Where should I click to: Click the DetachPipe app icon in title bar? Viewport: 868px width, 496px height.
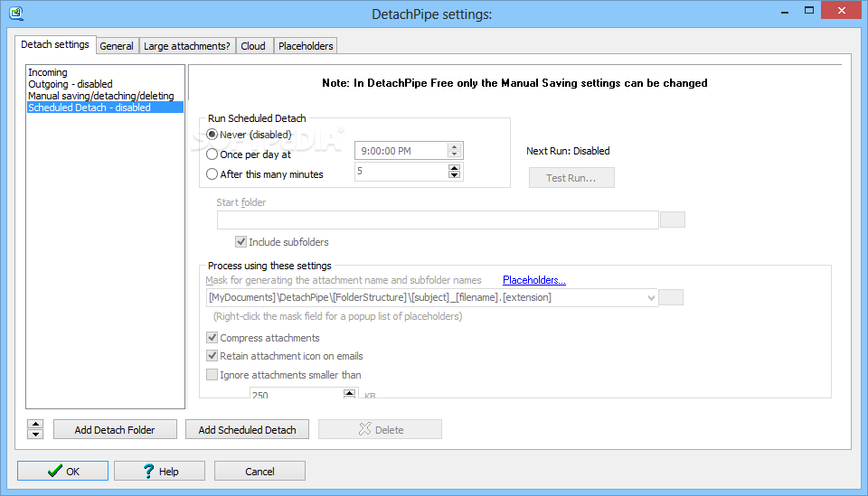pos(16,14)
